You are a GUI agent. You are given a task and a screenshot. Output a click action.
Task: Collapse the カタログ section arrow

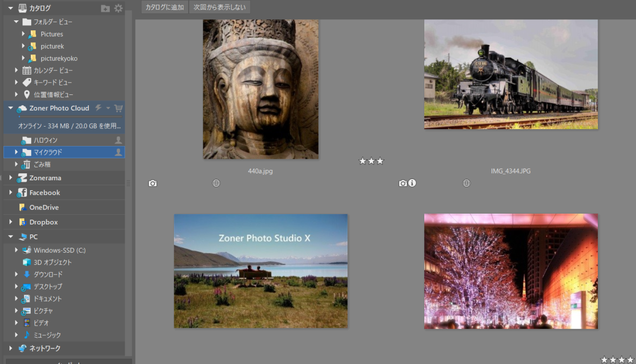tap(10, 8)
